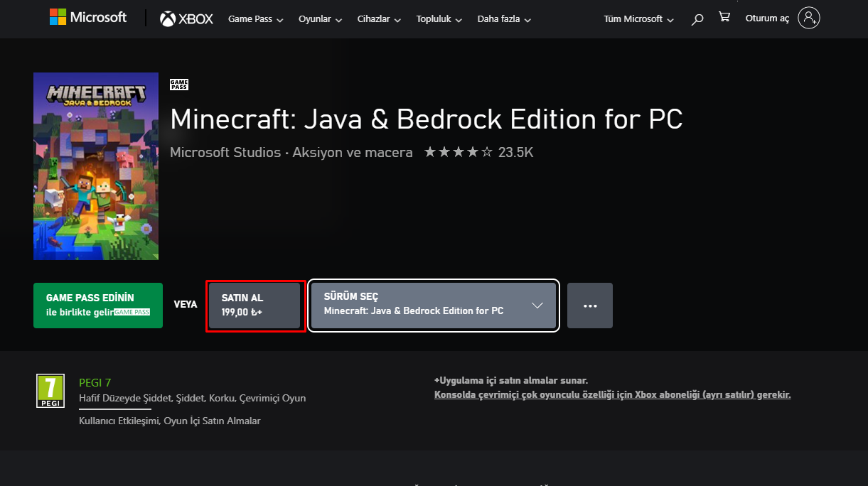Click the Satın Al buy button
This screenshot has height=486, width=868.
pos(256,306)
